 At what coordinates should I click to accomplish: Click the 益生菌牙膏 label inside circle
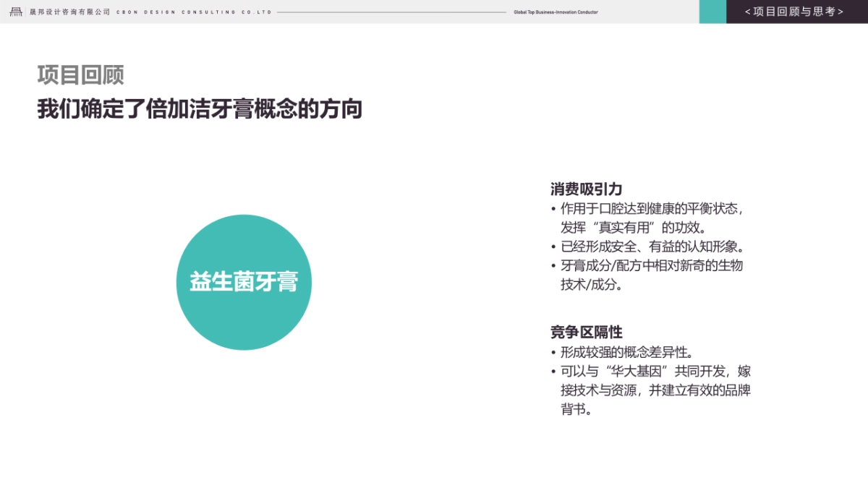click(244, 281)
